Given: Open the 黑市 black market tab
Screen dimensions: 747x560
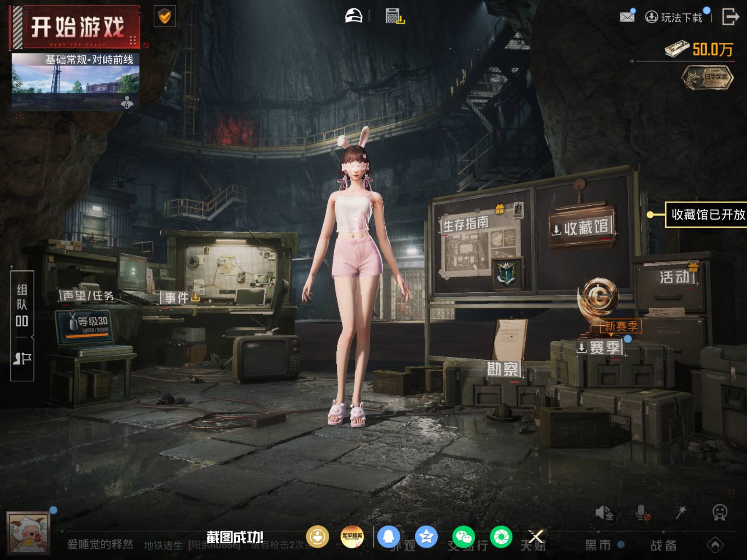Looking at the screenshot, I should click(x=599, y=545).
